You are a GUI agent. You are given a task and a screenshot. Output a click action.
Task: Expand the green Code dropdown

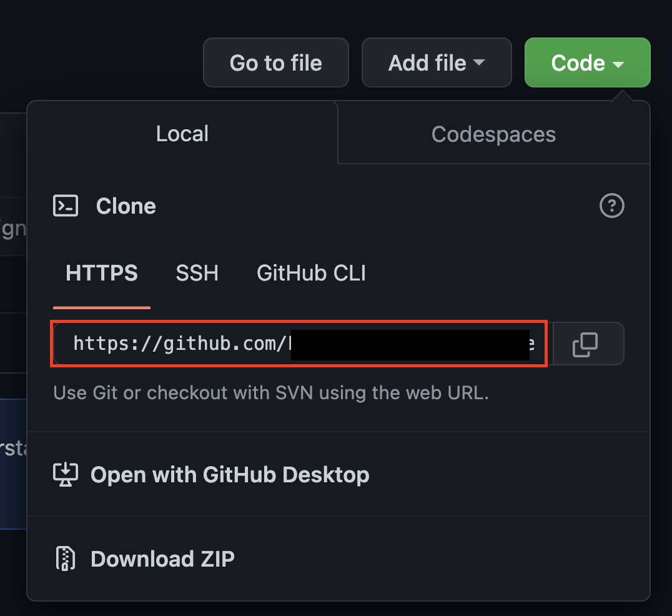pos(587,62)
